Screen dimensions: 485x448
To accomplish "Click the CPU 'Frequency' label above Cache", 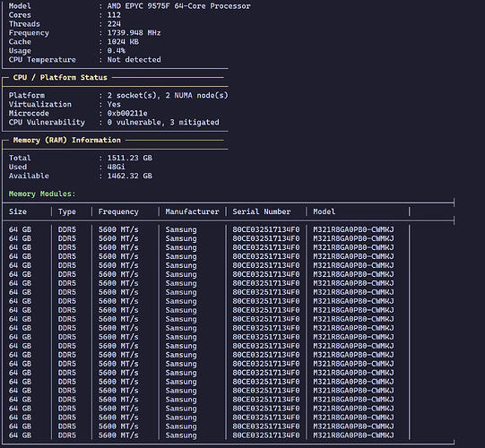I will click(x=29, y=33).
